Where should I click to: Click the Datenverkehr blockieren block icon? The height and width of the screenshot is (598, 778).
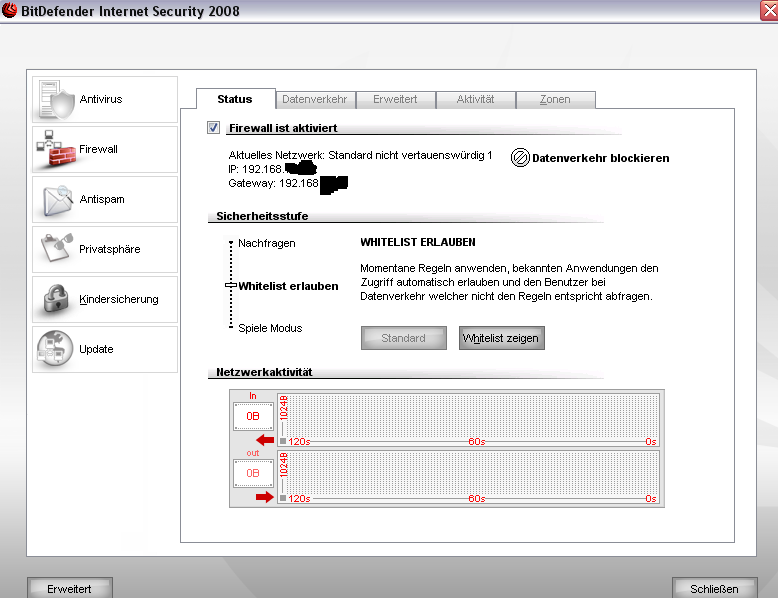[520, 158]
